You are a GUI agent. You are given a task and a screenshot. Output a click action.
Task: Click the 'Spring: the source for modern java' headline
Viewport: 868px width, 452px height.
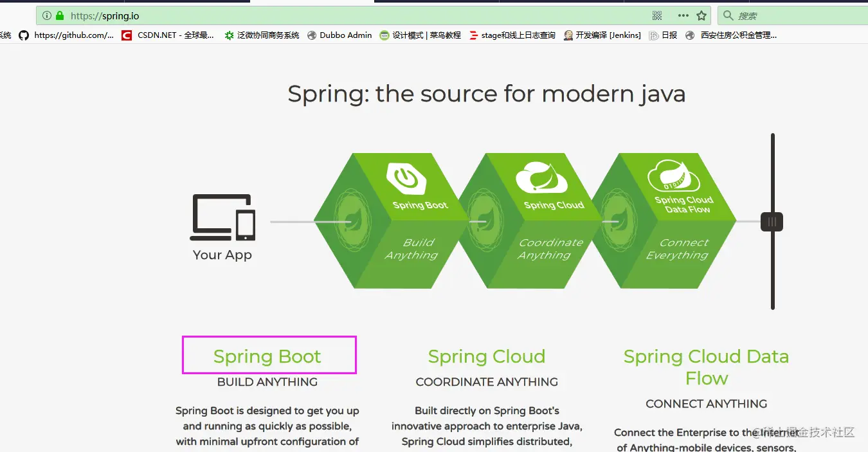[487, 94]
